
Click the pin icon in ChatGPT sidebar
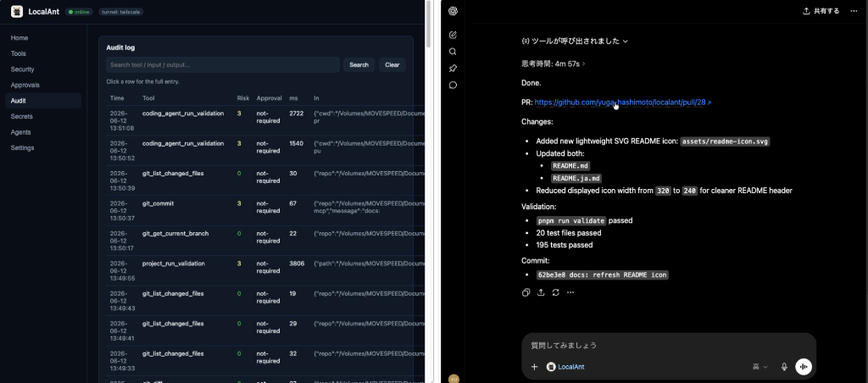[453, 68]
